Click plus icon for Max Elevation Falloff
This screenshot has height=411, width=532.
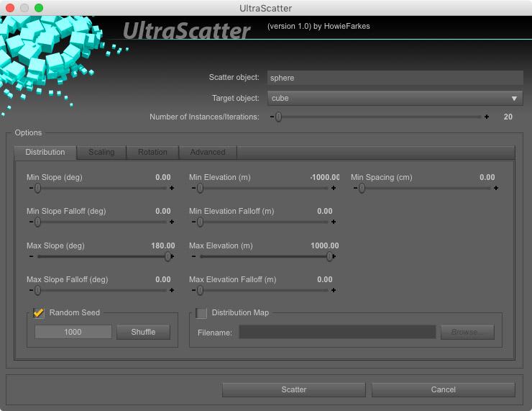pyautogui.click(x=334, y=290)
